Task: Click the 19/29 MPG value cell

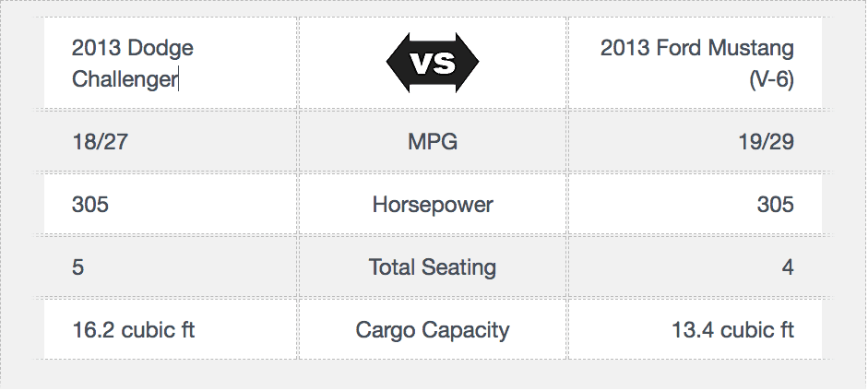Action: tap(695, 142)
